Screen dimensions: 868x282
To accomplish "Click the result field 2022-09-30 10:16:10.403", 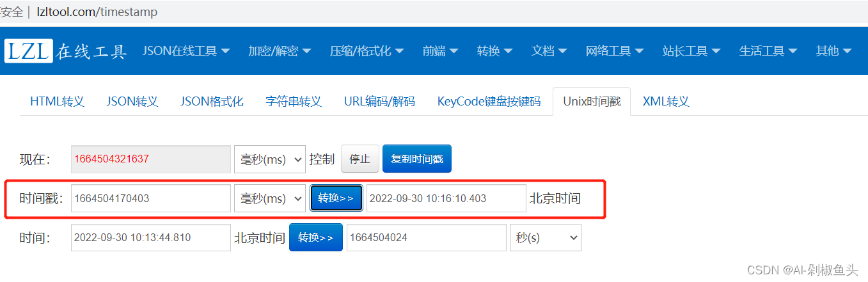I will click(446, 198).
